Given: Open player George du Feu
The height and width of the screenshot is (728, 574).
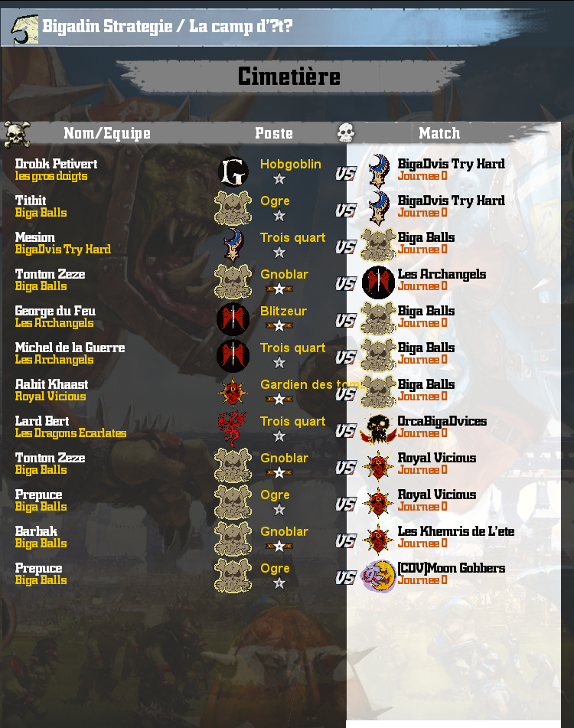Looking at the screenshot, I should tap(55, 311).
